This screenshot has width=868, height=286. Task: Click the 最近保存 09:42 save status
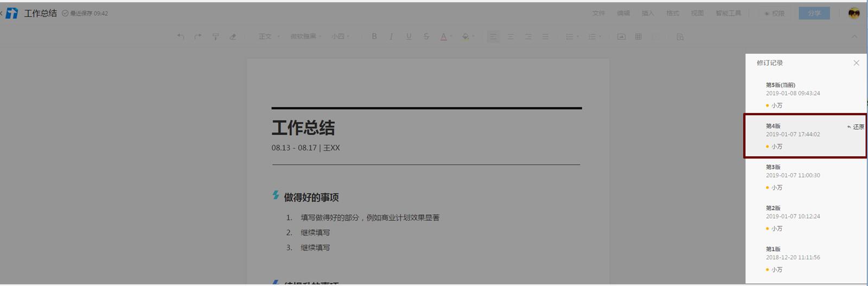coord(85,14)
